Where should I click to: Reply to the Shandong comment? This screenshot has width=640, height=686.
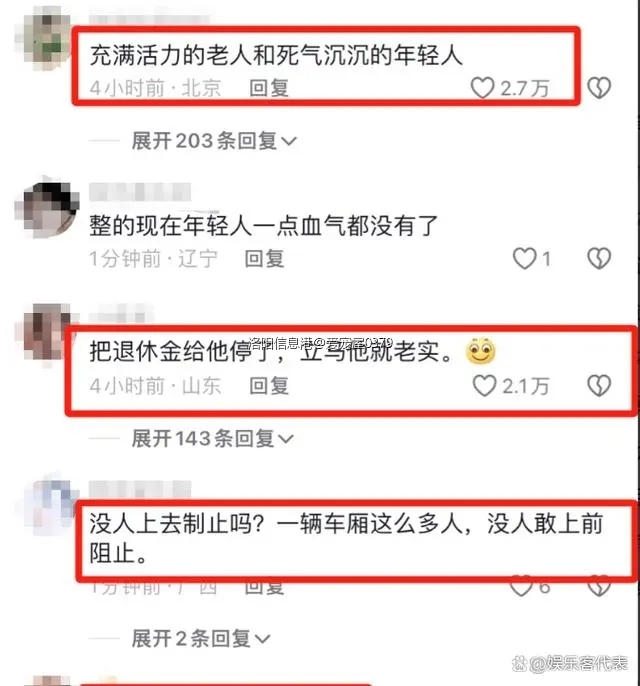[x=269, y=386]
